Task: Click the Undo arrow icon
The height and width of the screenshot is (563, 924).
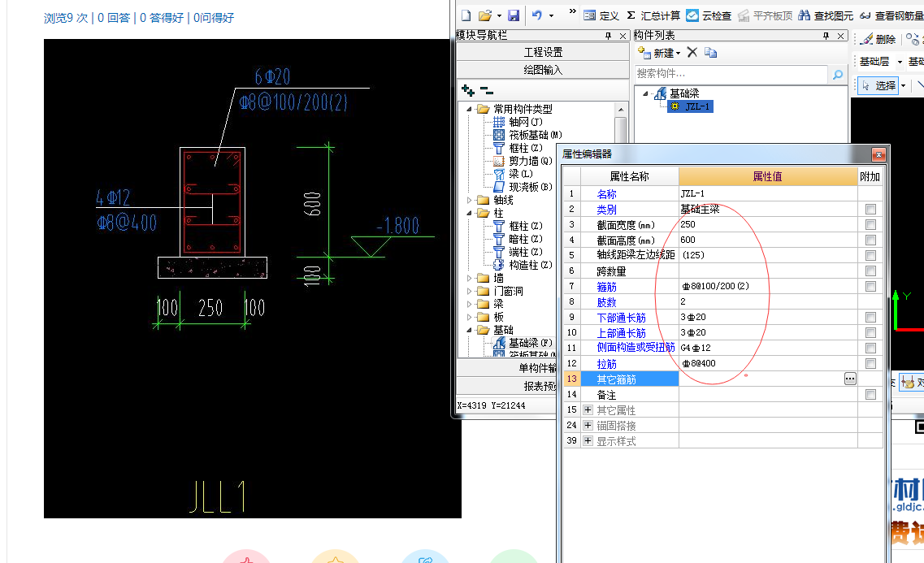Action: pyautogui.click(x=537, y=15)
